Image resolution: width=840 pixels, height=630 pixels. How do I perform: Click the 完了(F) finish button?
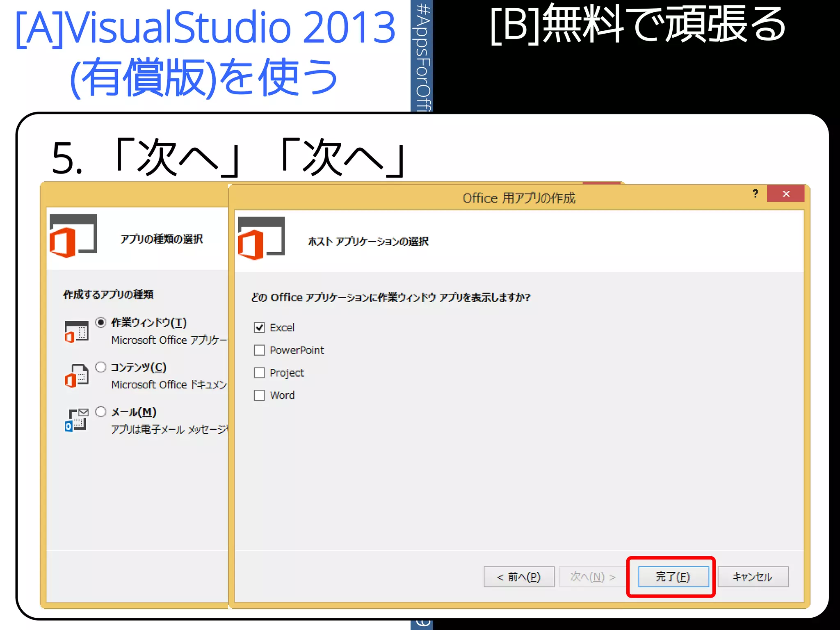673,577
